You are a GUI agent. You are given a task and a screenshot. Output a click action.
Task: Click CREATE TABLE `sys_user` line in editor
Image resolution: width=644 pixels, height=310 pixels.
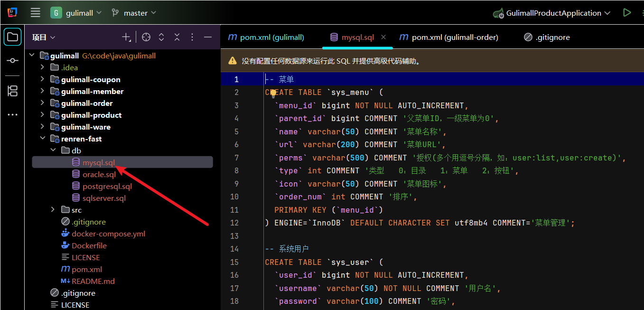tap(324, 262)
